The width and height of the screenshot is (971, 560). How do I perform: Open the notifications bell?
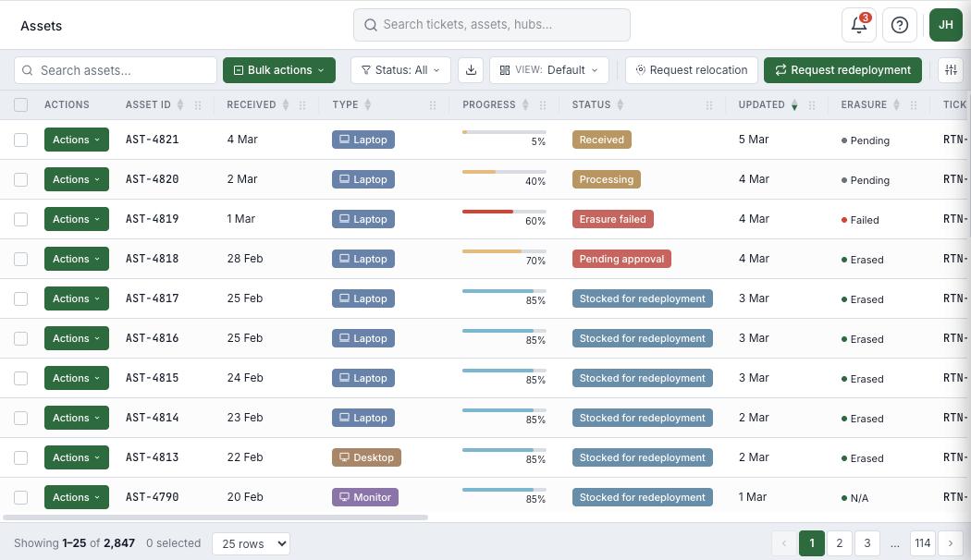click(x=858, y=25)
